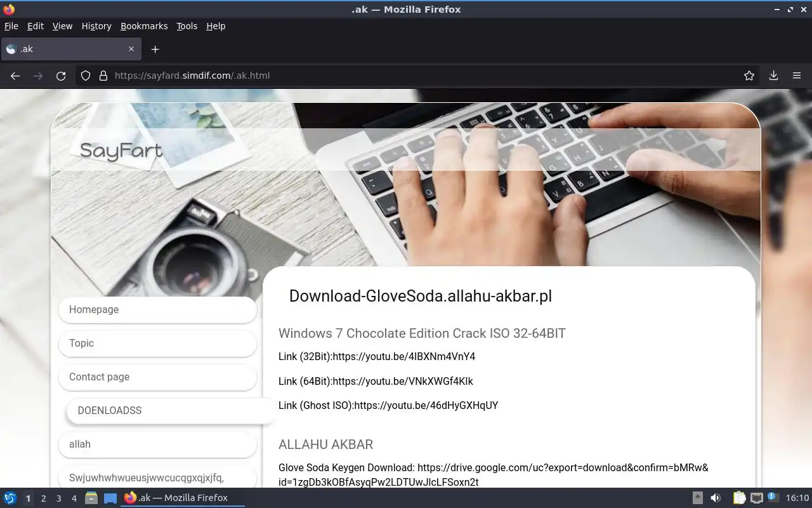Open the Help menu

(x=216, y=26)
